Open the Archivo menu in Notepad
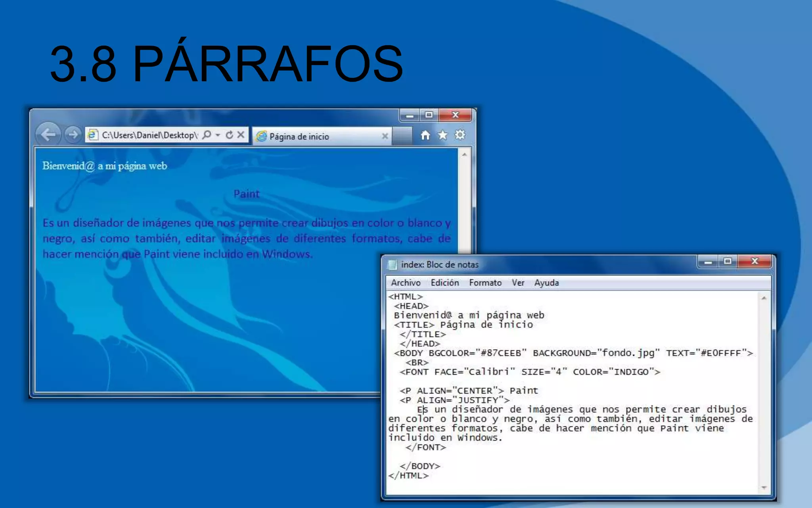812x508 pixels. point(406,283)
